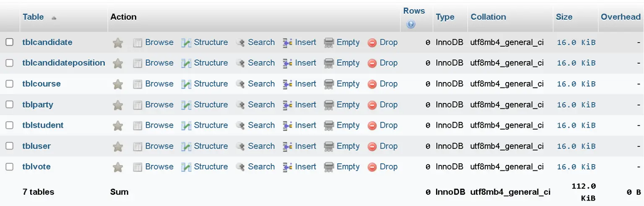Check the tbluser table checkbox
The image size is (644, 206).
(9, 146)
